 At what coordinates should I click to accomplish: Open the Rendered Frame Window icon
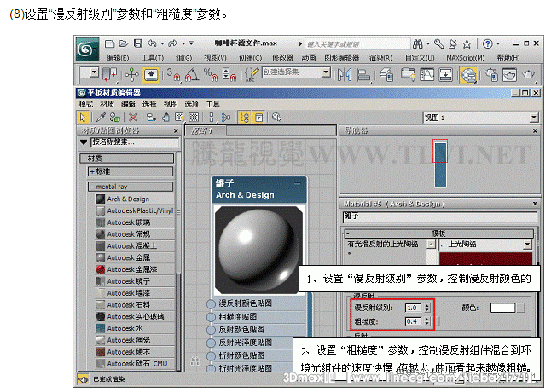coord(509,74)
